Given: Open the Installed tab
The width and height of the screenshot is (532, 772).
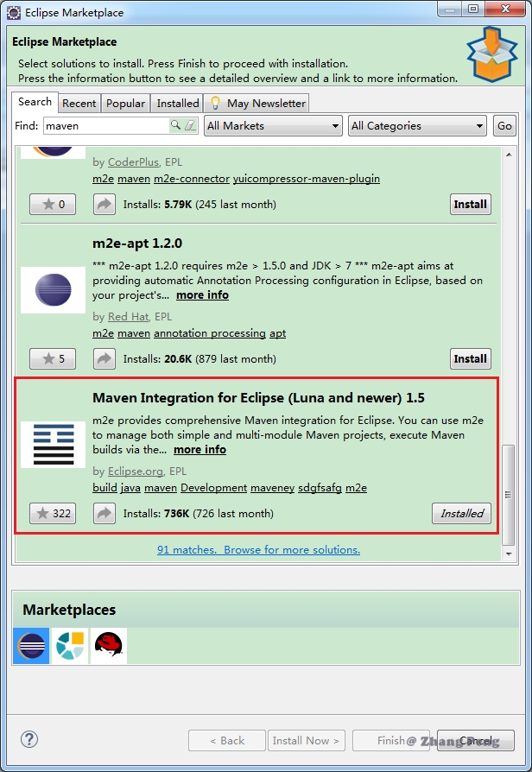Looking at the screenshot, I should [x=178, y=103].
